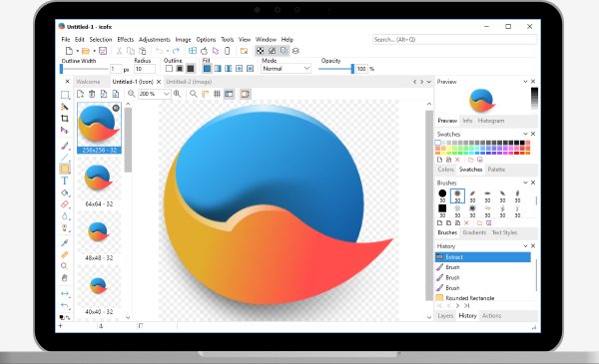Select the Zoom tool in the toolbox
Viewport: 599px width, 364px height.
(65, 266)
